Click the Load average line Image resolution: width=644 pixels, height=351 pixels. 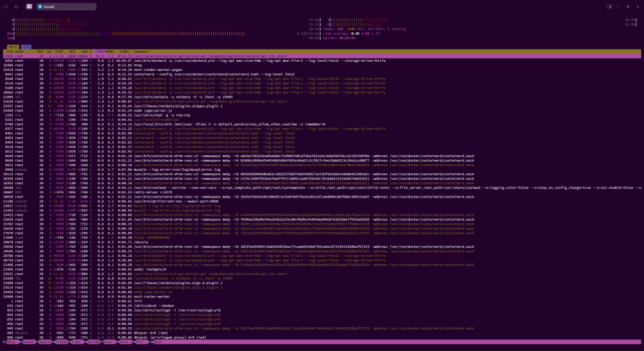click(x=351, y=33)
